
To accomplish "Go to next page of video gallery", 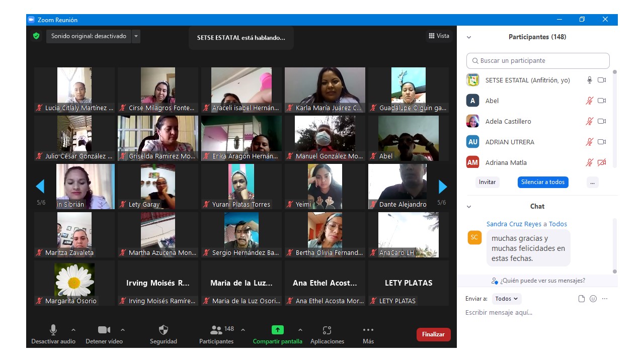I will coord(443,187).
